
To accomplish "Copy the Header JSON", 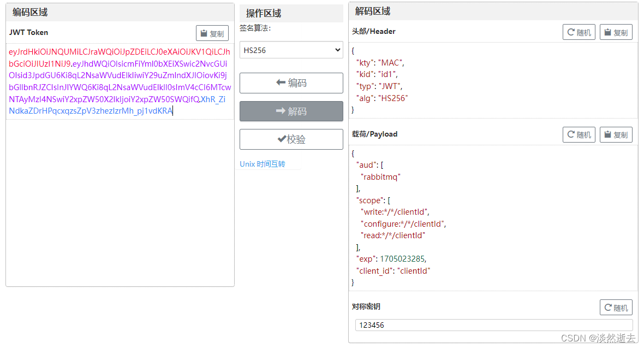I will pyautogui.click(x=616, y=31).
